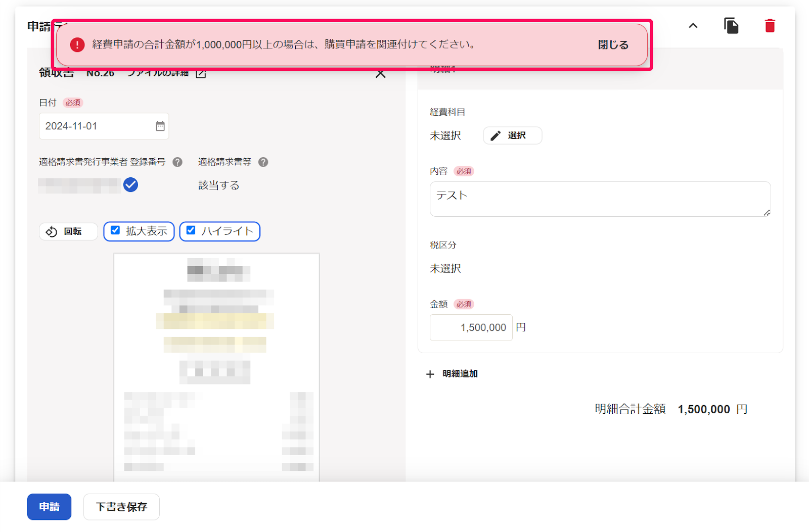Screen dimensions: 809x532
Task: Edit the 内容 text area containing テスト
Action: pos(600,199)
